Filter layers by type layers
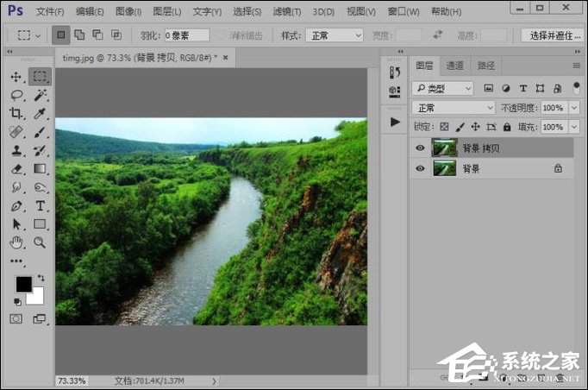Screen dimensions: 588x390 click(x=523, y=88)
